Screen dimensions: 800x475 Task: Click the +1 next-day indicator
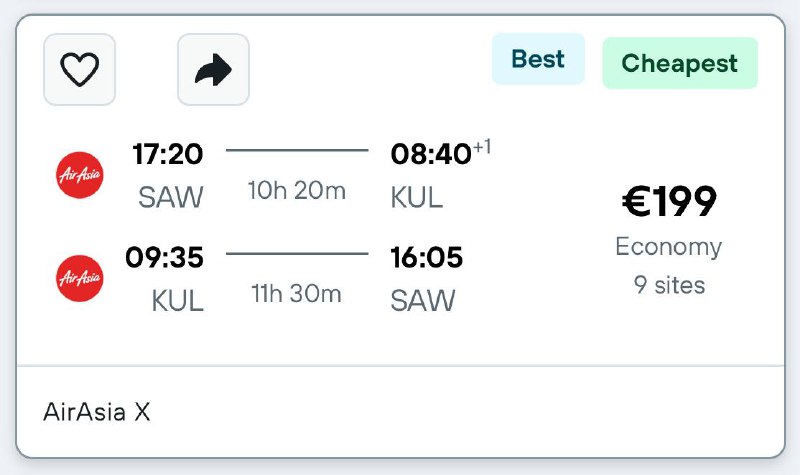[482, 148]
